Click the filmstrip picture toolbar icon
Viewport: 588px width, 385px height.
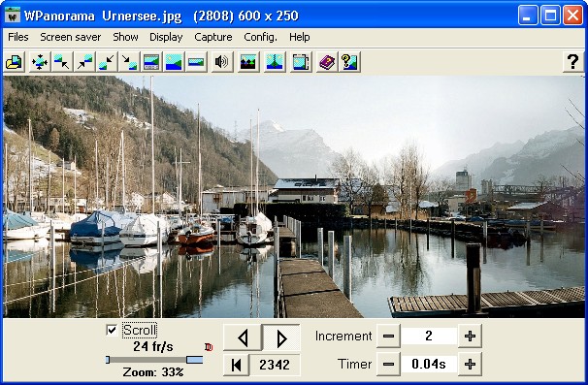[151, 62]
